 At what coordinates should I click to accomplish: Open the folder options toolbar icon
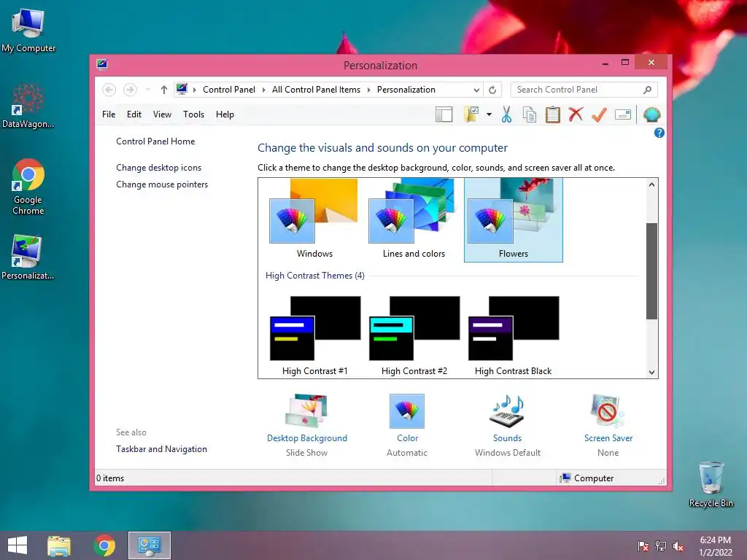tap(471, 114)
